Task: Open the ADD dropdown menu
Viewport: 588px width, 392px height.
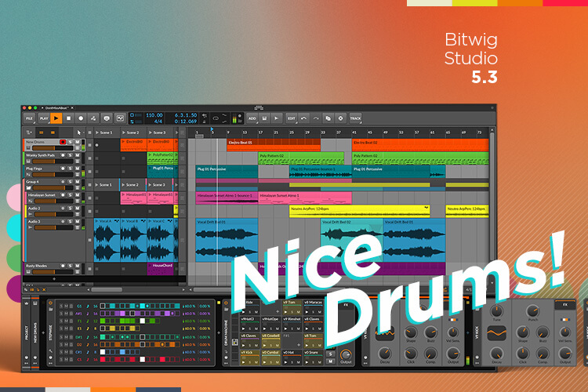Action: [x=252, y=118]
